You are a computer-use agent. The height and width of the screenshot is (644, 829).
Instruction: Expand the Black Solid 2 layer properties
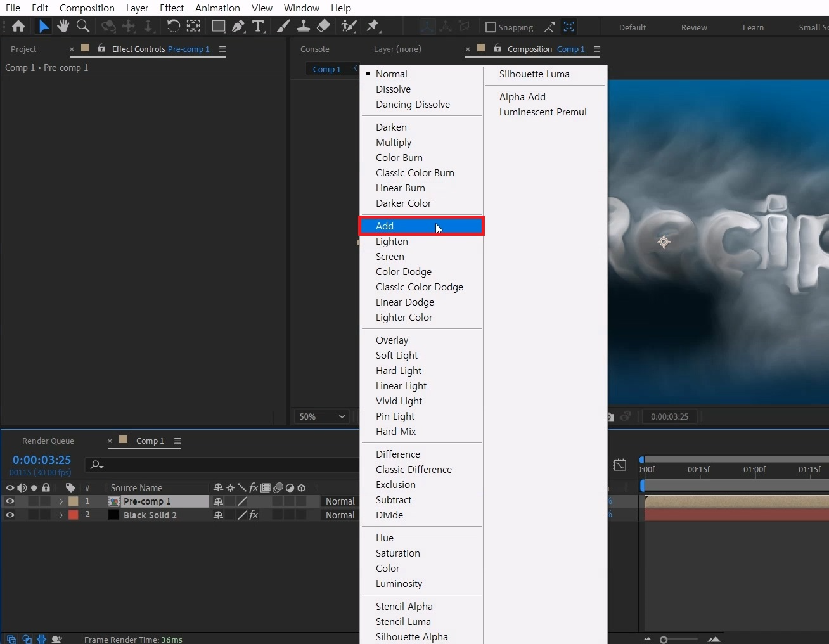[61, 515]
